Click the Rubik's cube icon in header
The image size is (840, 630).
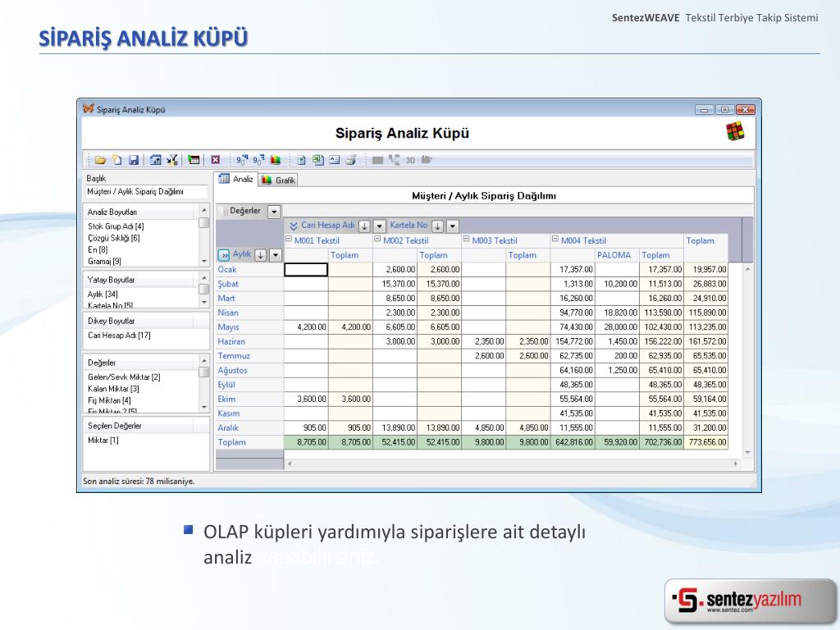pos(735,131)
